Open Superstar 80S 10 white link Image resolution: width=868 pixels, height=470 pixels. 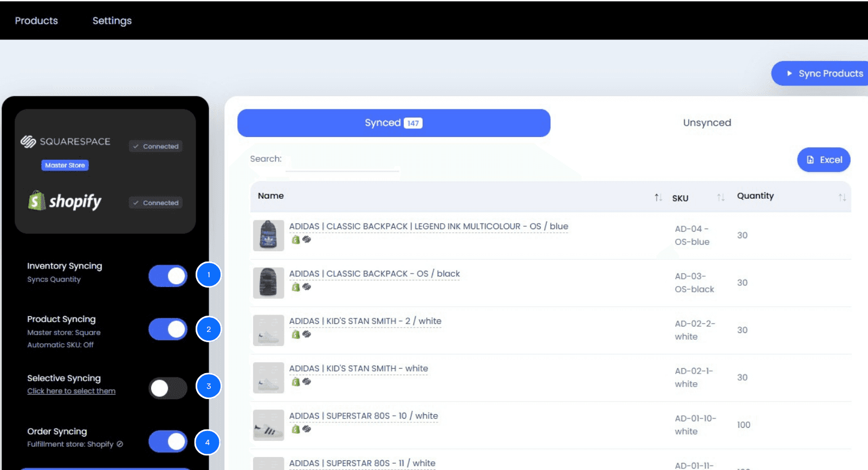(364, 416)
